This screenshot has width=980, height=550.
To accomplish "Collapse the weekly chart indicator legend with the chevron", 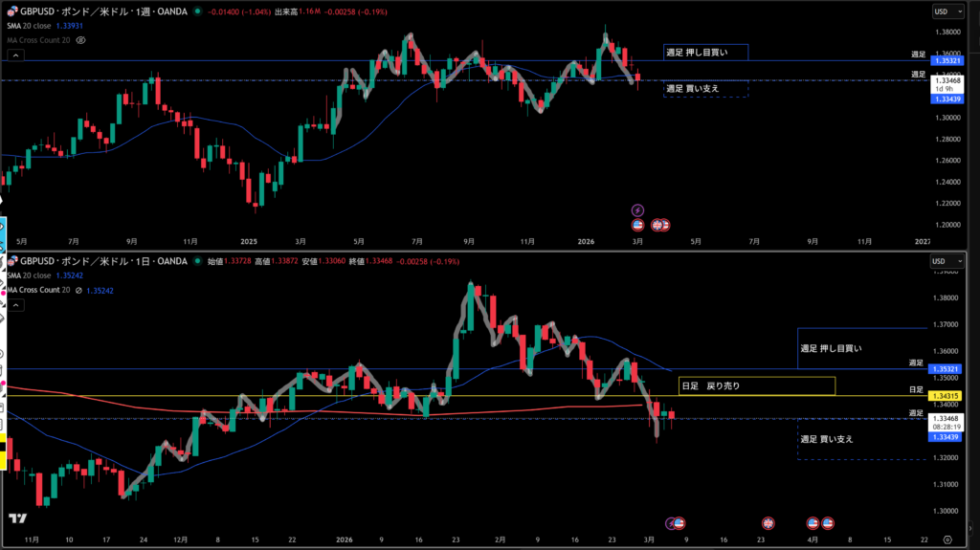I will pyautogui.click(x=14, y=55).
